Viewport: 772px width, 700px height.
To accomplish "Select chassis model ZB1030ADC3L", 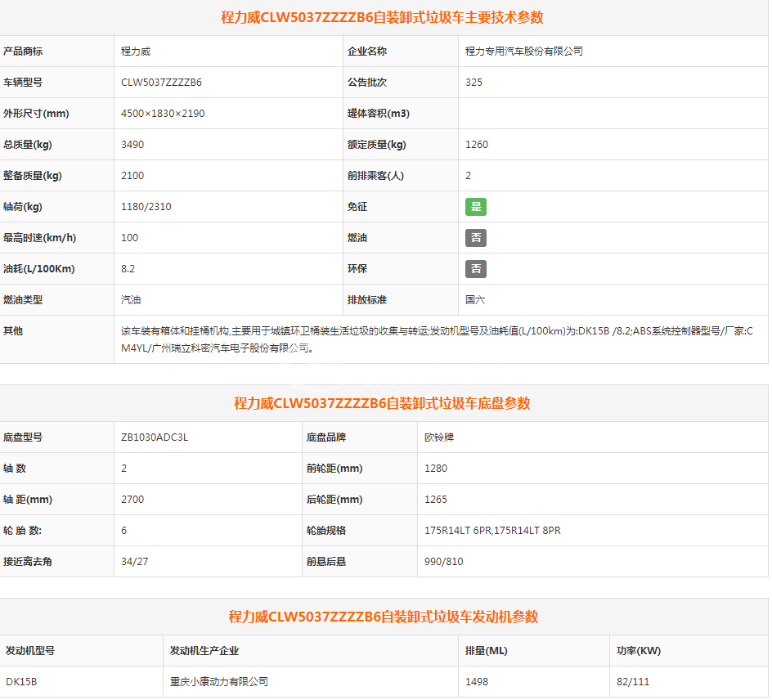I will pos(155,437).
